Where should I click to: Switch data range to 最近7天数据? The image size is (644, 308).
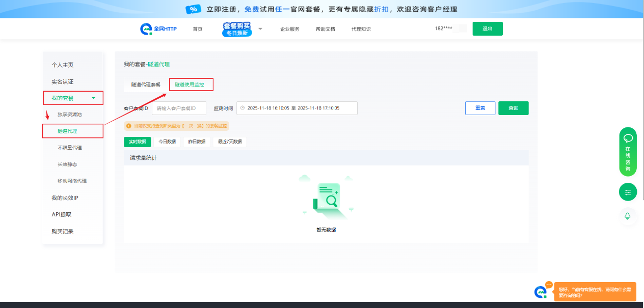[x=230, y=142]
